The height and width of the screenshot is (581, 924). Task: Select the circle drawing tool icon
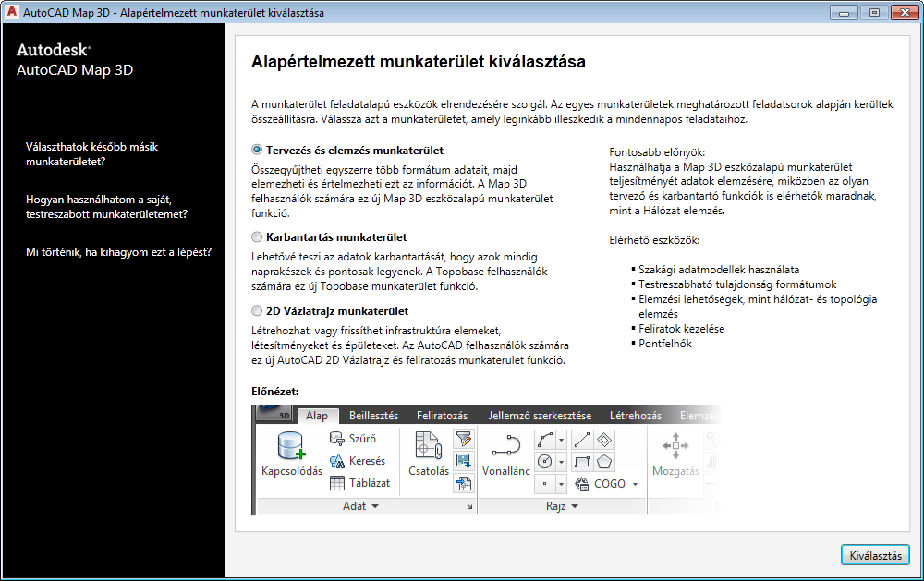(x=545, y=462)
